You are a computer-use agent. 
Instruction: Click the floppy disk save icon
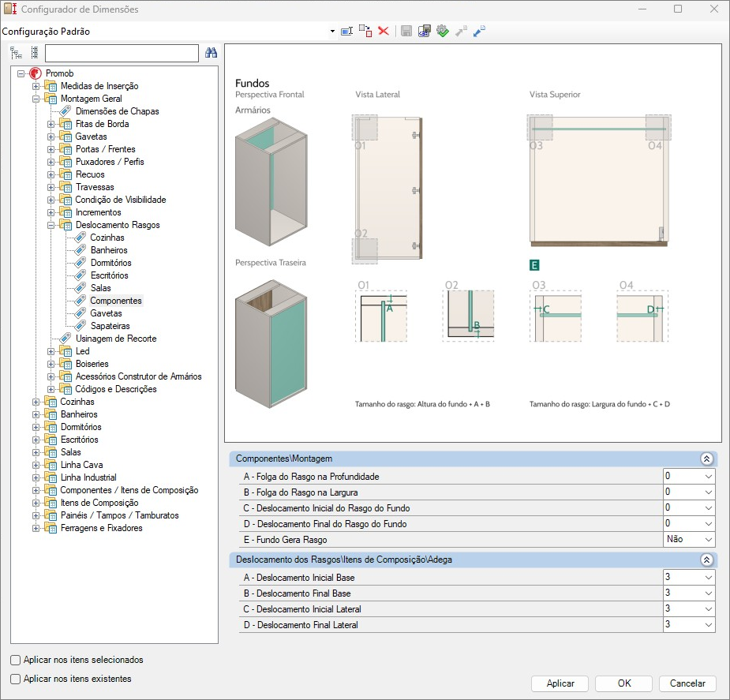pyautogui.click(x=406, y=31)
